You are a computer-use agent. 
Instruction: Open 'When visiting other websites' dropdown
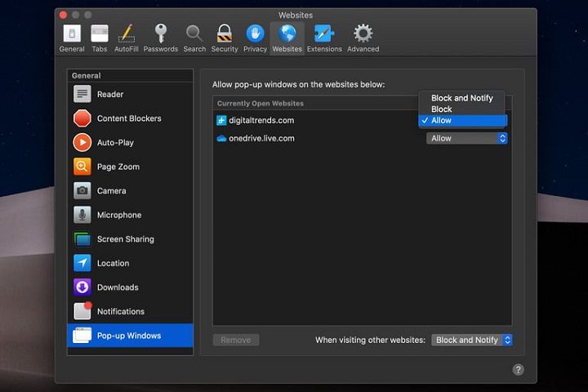pos(471,340)
